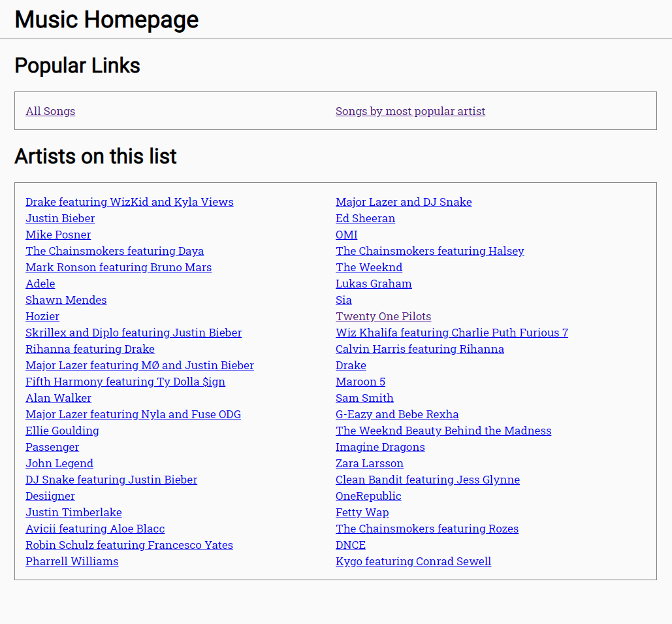672x624 pixels.
Task: Click the Ellie Goulding link
Action: [x=62, y=430]
